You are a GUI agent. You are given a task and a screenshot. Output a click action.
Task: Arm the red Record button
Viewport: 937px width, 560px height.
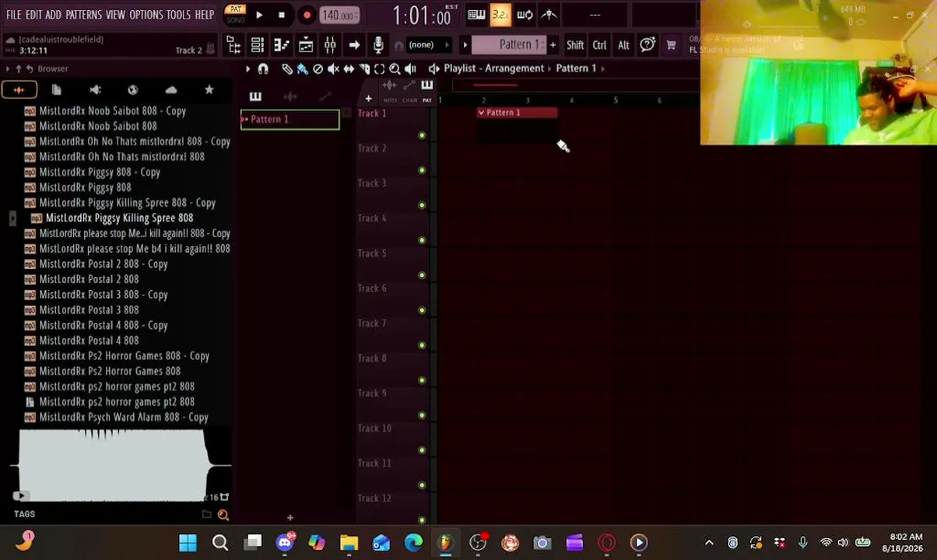(307, 15)
